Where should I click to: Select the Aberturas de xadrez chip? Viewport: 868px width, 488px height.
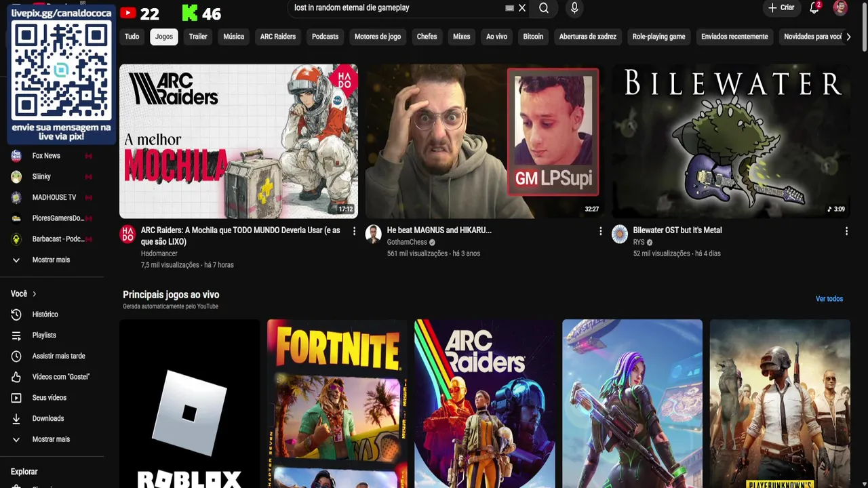coord(588,37)
